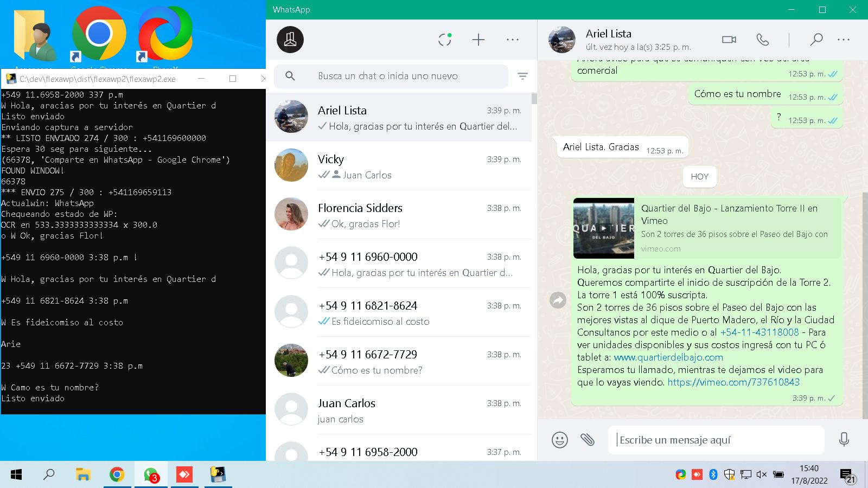Switch to WhatsApp taskbar icon
Viewport: 868px width, 488px height.
pyautogui.click(x=151, y=475)
